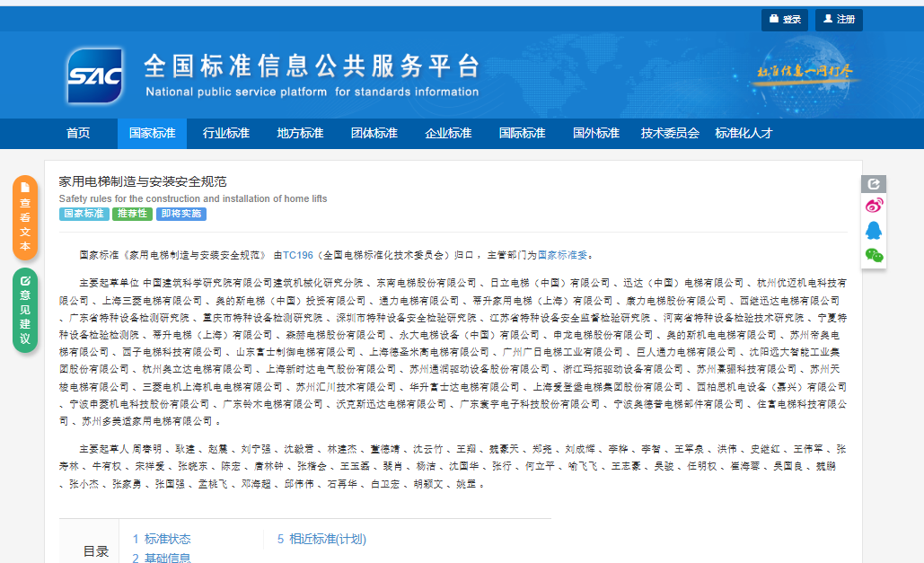Open the 行业标准 navigation tab

point(226,133)
